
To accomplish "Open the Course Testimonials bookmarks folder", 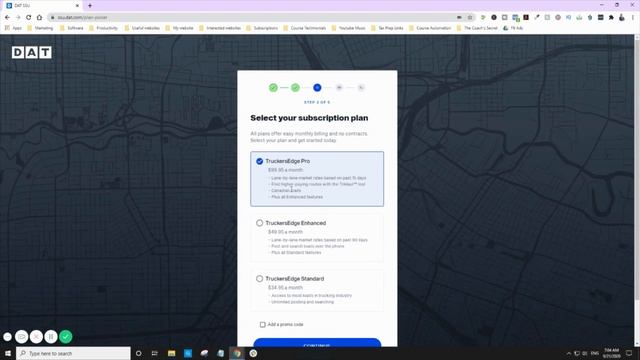I will [304, 28].
